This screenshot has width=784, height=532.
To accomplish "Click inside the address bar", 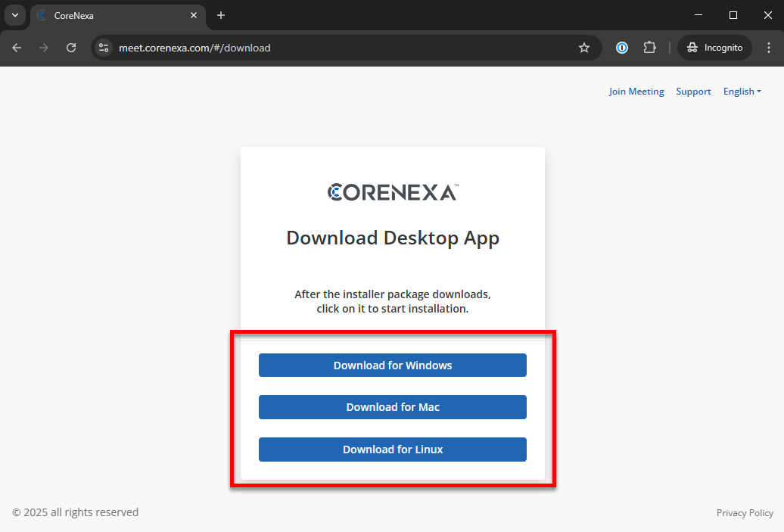I will (341, 48).
